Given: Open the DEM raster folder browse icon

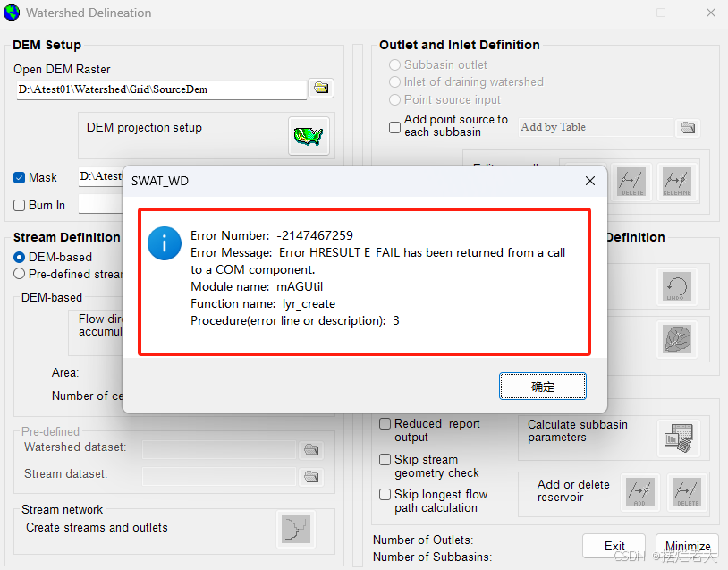Looking at the screenshot, I should (x=321, y=88).
